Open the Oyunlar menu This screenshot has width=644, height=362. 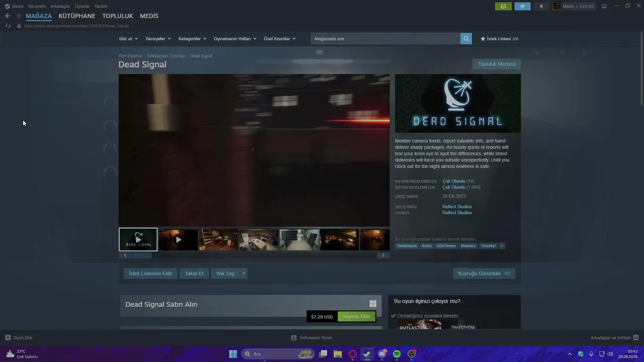point(83,7)
